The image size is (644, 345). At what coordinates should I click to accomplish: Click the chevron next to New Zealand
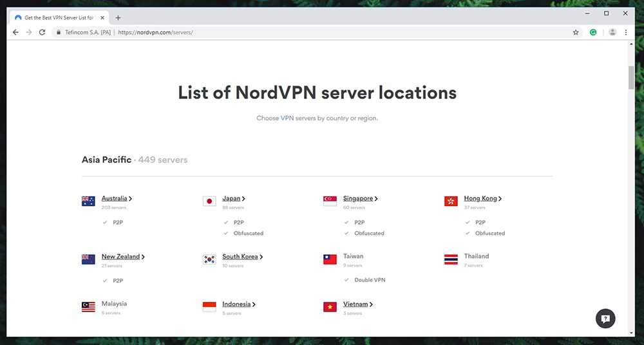tap(143, 257)
